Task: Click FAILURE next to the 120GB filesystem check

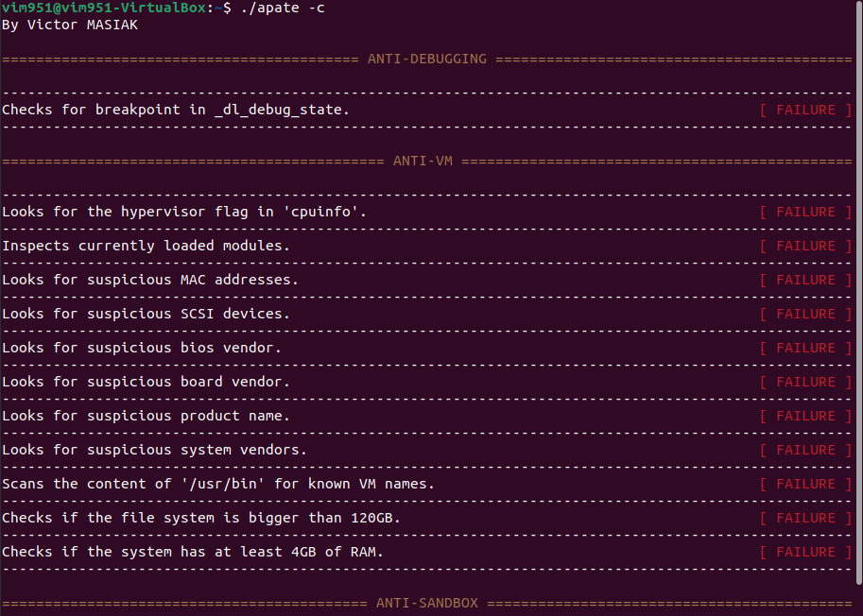Action: click(x=804, y=517)
